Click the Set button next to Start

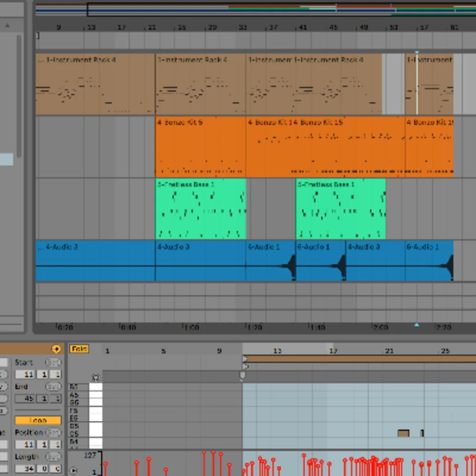(53, 362)
